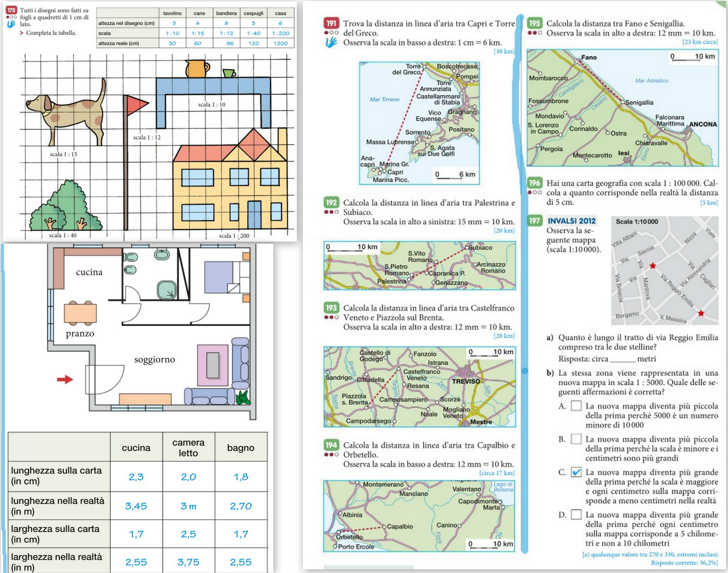This screenshot has width=728, height=573.
Task: Click the green exercise 192 number badge
Action: click(331, 202)
